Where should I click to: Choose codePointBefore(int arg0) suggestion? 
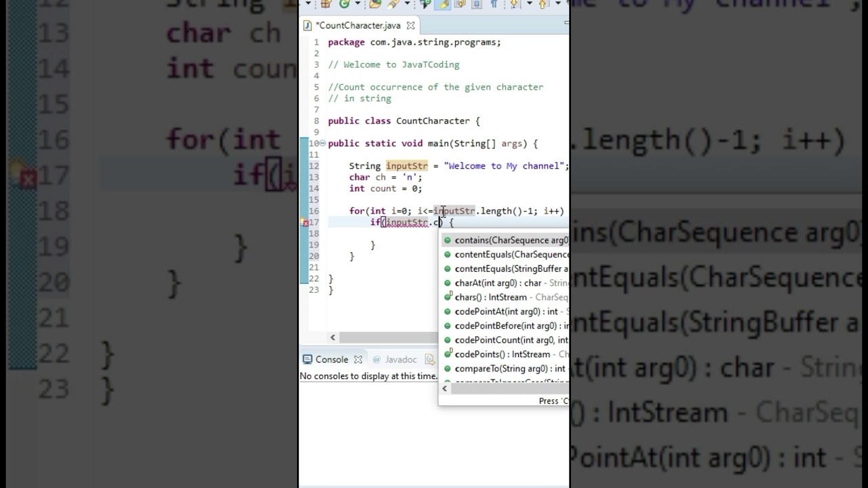(504, 325)
